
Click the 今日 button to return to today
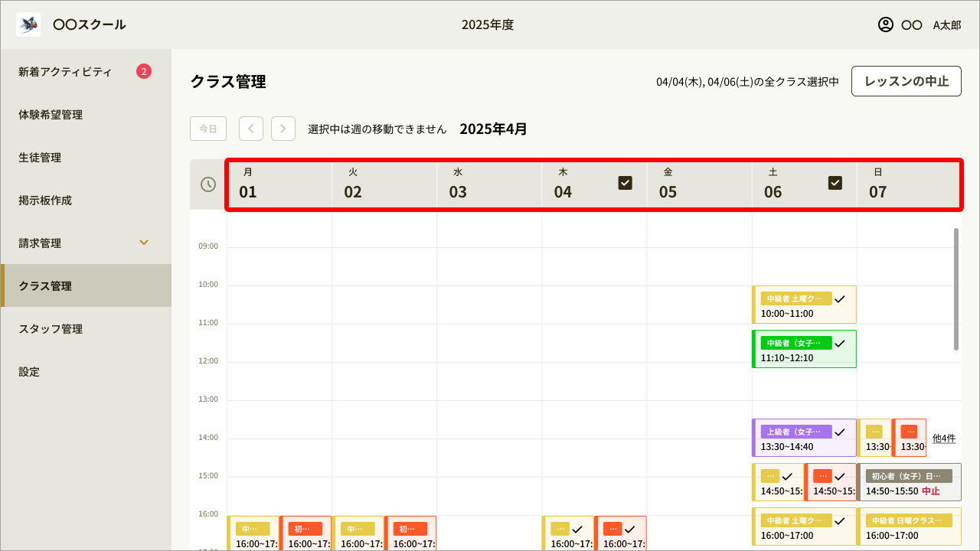coord(207,128)
